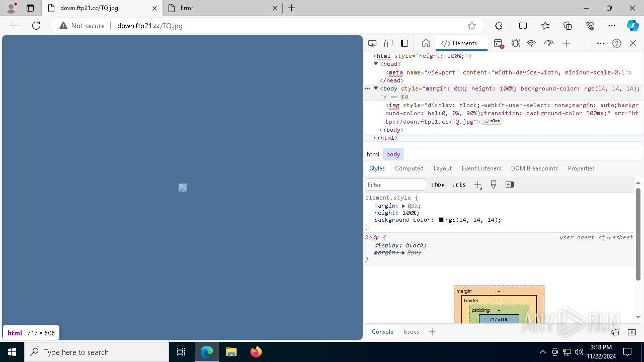Click the styles pane scrollbar thumb
644x362 pixels.
pos(638,234)
